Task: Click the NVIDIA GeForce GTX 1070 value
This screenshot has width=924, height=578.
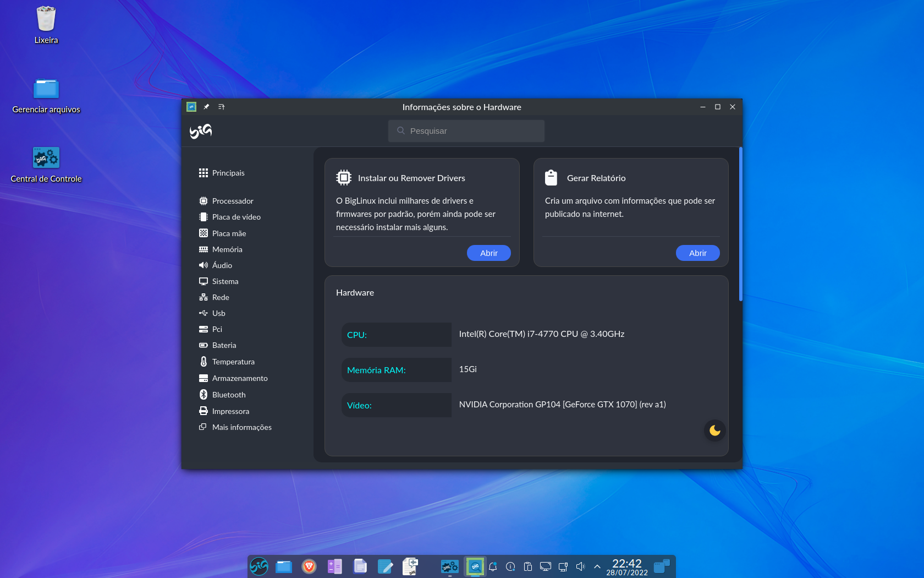Action: tap(562, 405)
